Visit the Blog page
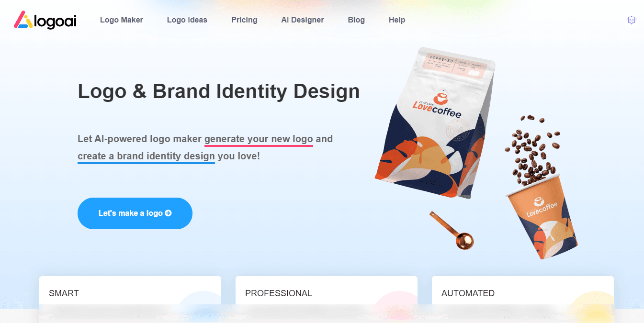This screenshot has width=644, height=323. [x=356, y=20]
